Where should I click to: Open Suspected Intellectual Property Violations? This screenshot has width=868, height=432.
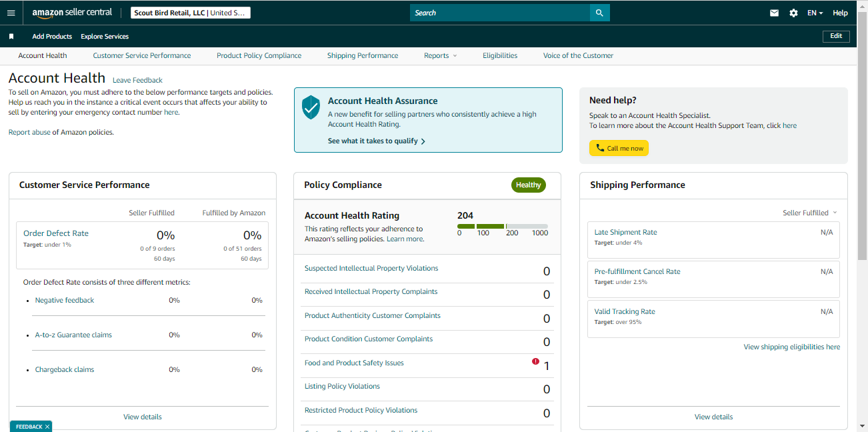coord(371,268)
